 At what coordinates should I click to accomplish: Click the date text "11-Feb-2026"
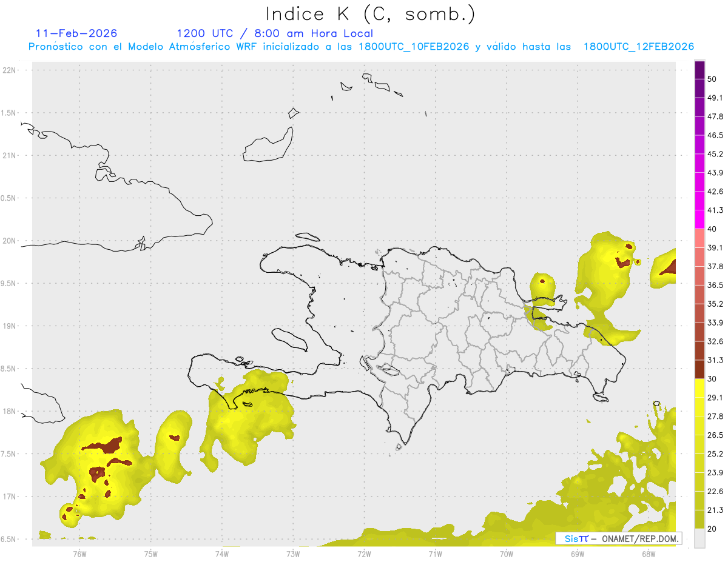[76, 33]
